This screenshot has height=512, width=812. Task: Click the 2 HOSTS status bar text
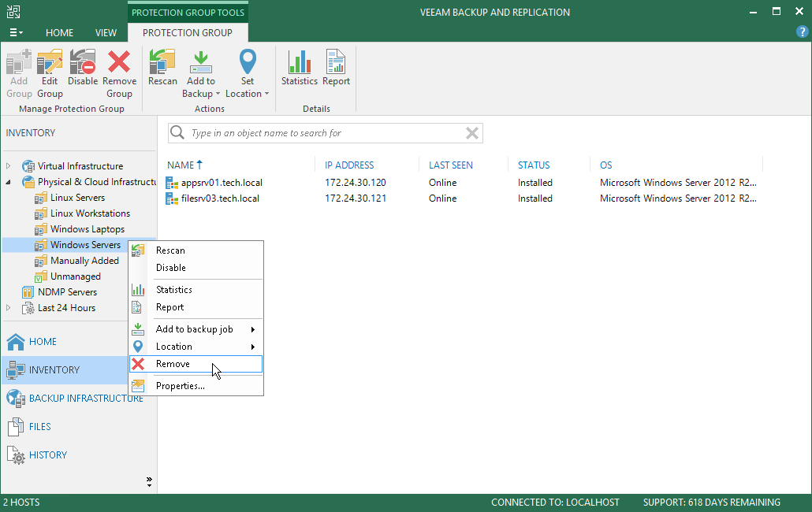click(x=21, y=503)
